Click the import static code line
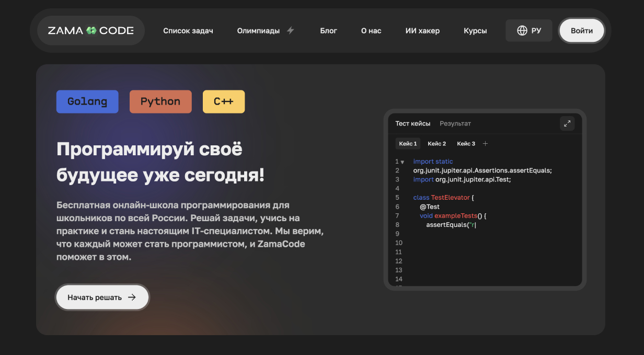The image size is (644, 355). pyautogui.click(x=433, y=162)
